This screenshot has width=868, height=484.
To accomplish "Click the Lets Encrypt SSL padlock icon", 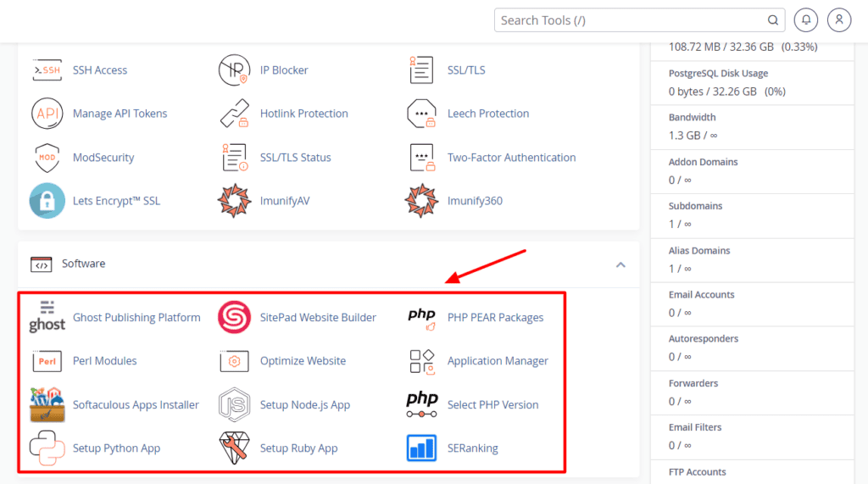I will tap(47, 201).
